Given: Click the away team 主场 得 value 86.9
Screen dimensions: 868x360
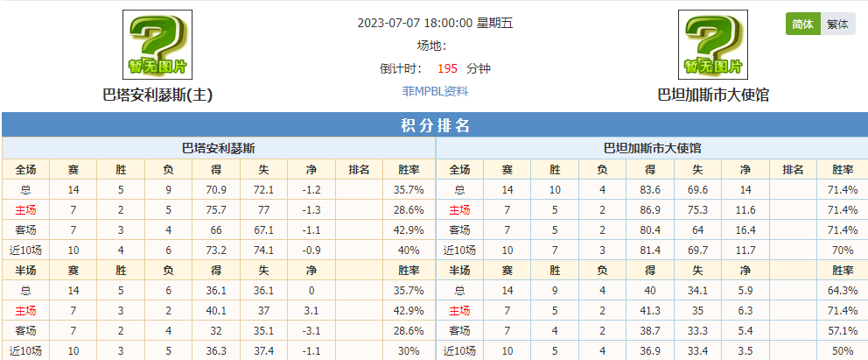Looking at the screenshot, I should coord(650,210).
